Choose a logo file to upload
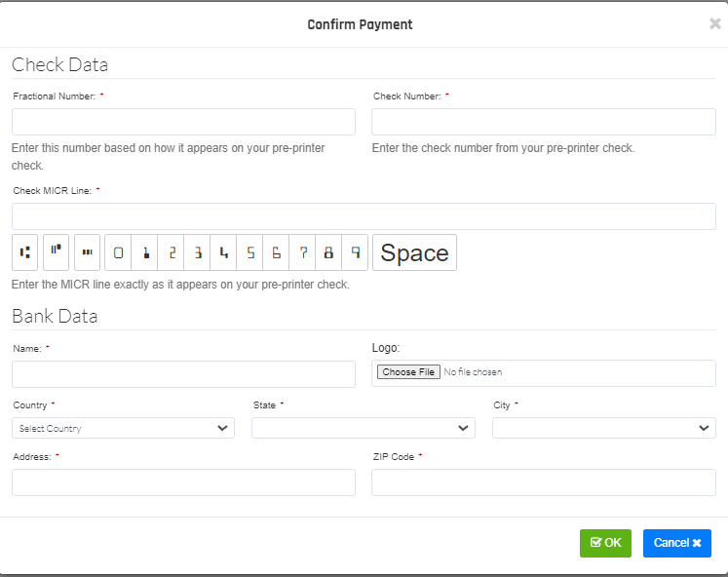Image resolution: width=728 pixels, height=577 pixels. 408,371
